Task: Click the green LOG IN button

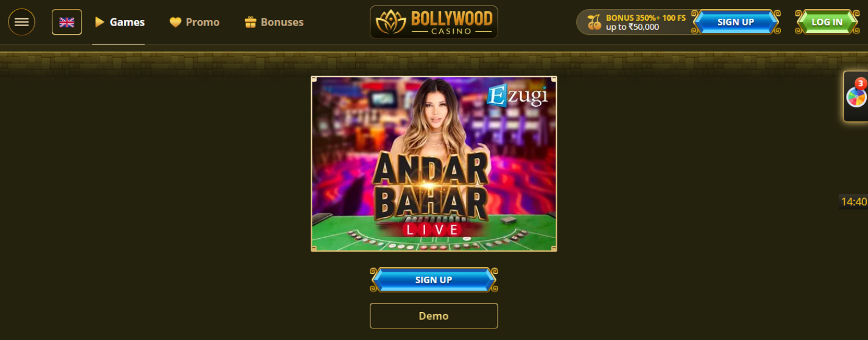Action: pos(827,22)
